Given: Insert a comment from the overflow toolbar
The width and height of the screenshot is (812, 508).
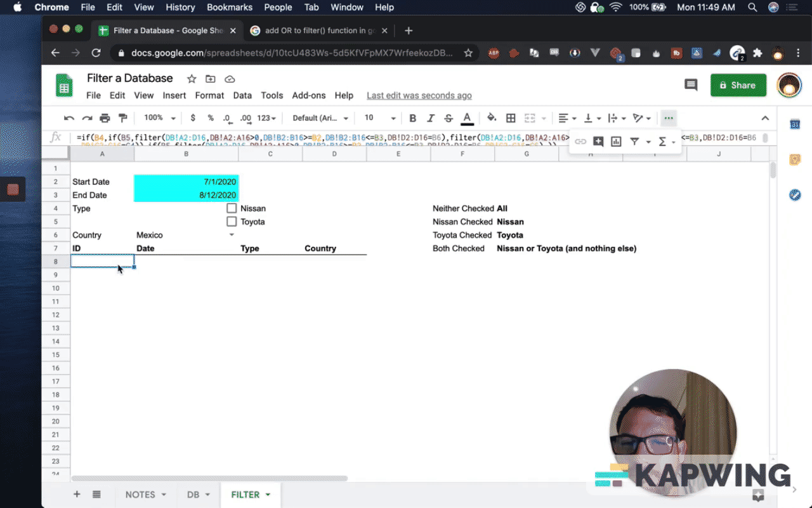Looking at the screenshot, I should point(598,142).
